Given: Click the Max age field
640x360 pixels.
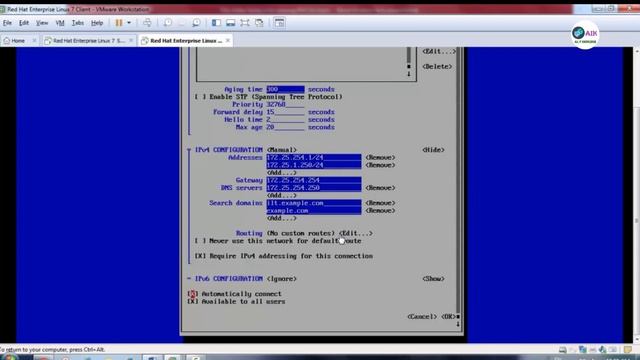Looking at the screenshot, I should [285, 127].
